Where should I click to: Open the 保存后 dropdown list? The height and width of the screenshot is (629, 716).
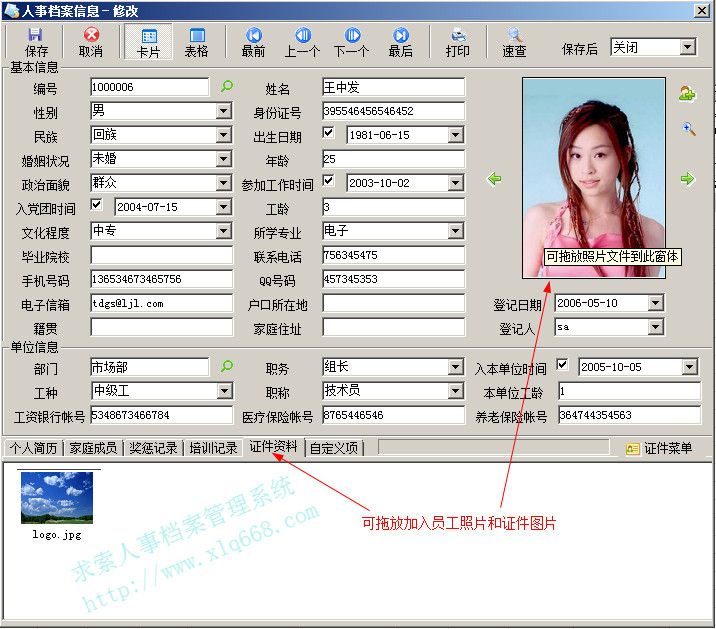pos(687,47)
